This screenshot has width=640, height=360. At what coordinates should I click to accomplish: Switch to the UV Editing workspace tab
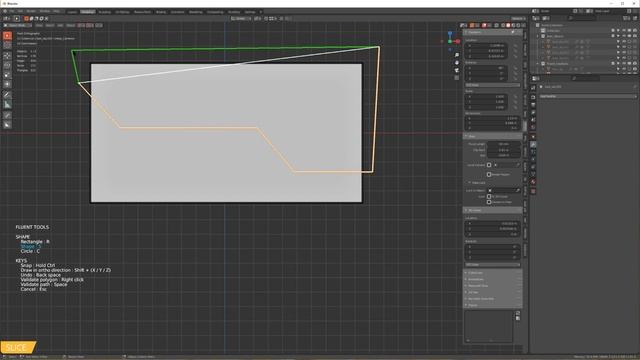tap(122, 12)
